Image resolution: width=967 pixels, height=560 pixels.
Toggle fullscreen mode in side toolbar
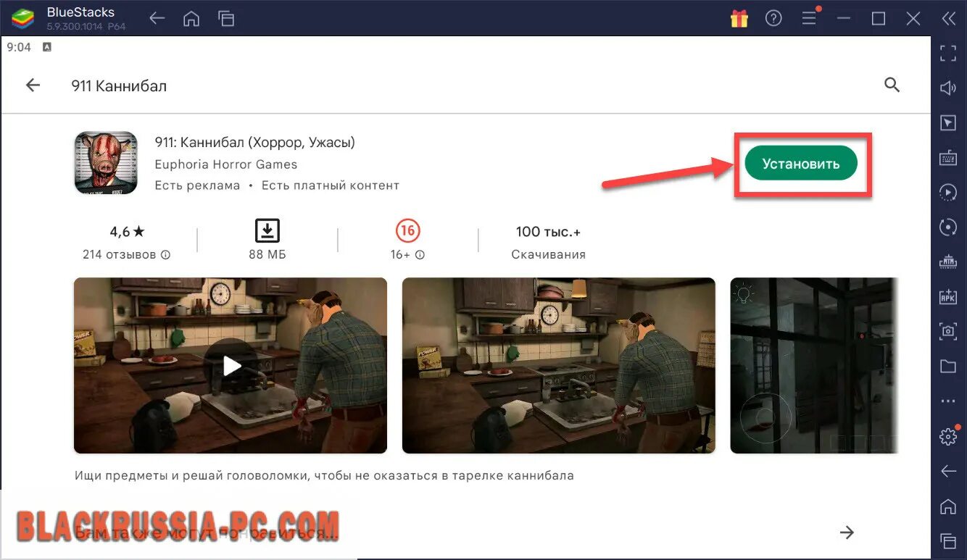pyautogui.click(x=948, y=53)
